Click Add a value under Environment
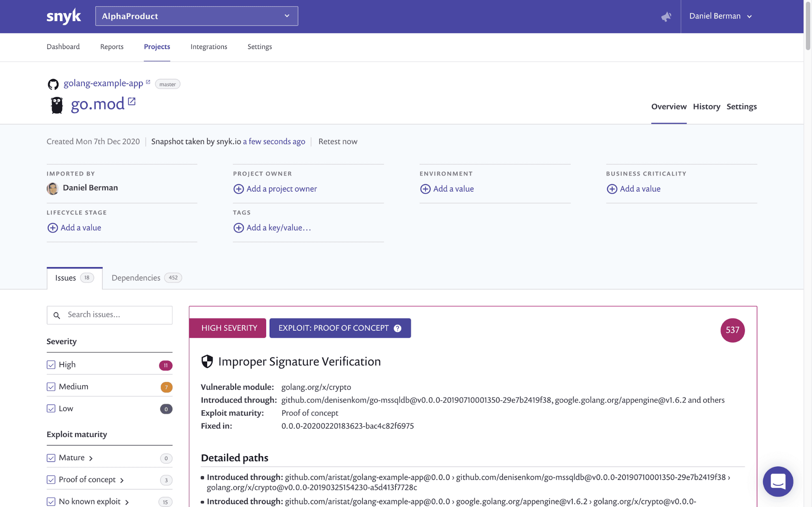Viewport: 812px width, 507px height. point(453,189)
